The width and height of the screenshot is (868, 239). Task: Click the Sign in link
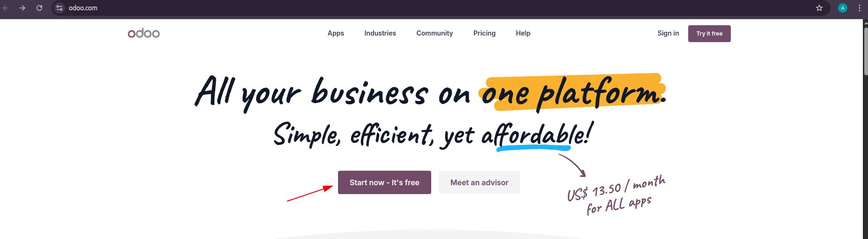(668, 33)
